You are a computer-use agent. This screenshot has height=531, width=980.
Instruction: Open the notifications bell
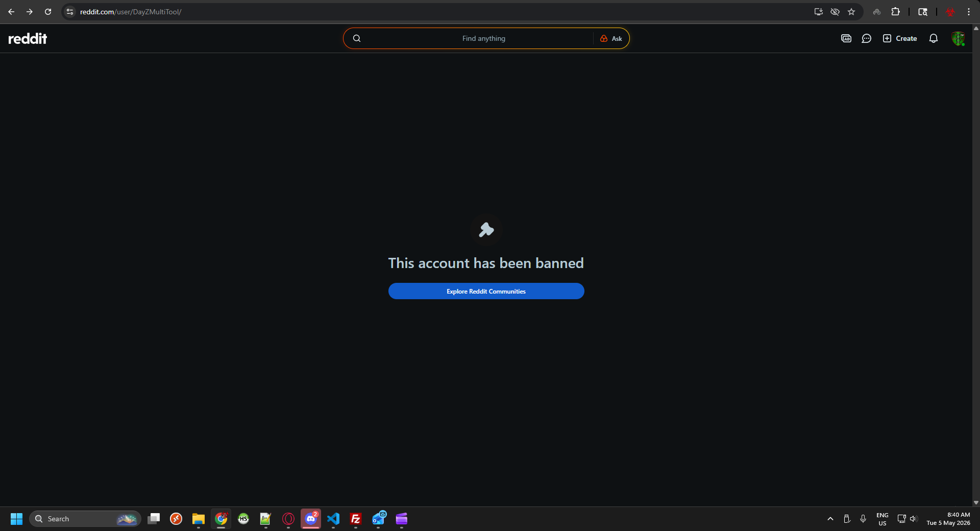coord(934,38)
